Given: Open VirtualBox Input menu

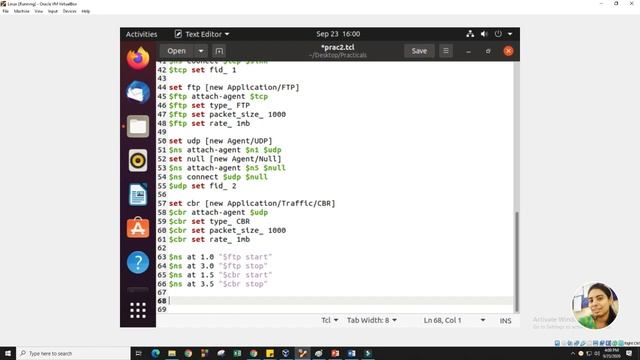Looking at the screenshot, I should pyautogui.click(x=53, y=11).
